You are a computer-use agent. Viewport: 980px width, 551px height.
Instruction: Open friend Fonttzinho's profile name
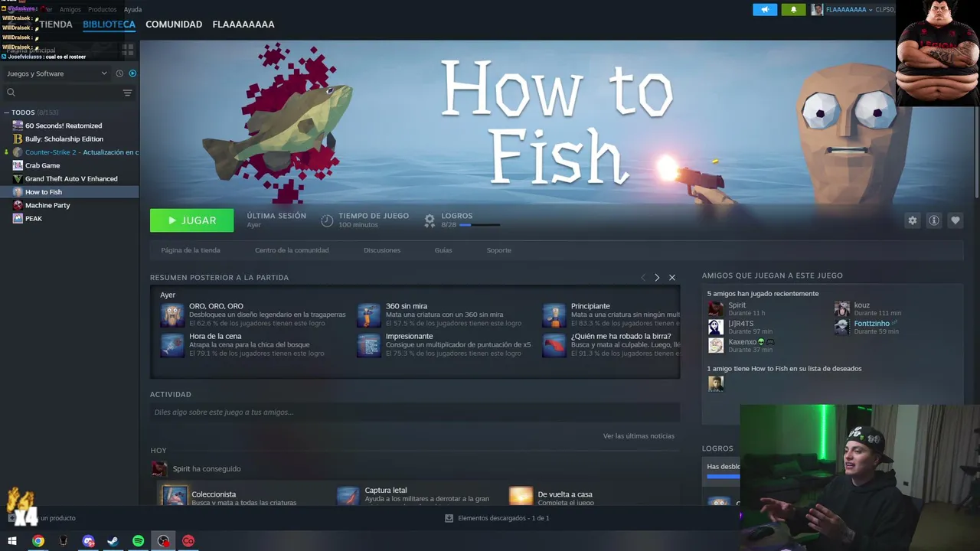tap(871, 324)
